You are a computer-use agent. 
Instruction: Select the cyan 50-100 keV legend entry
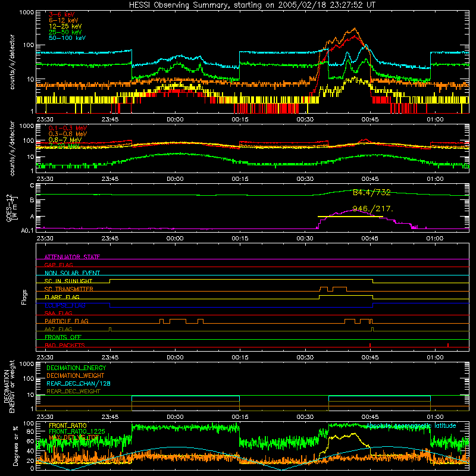67,38
